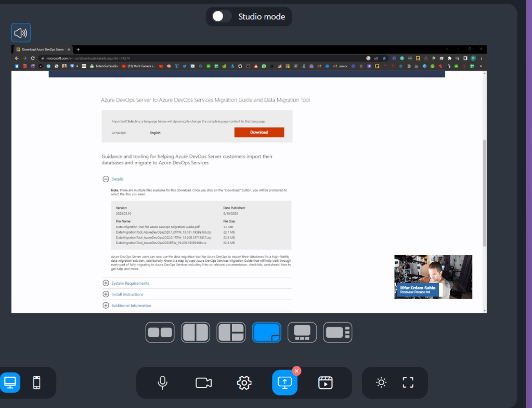Viewport: 532px width, 408px height.
Task: Open a new browser tab with plus
Action: click(78, 49)
